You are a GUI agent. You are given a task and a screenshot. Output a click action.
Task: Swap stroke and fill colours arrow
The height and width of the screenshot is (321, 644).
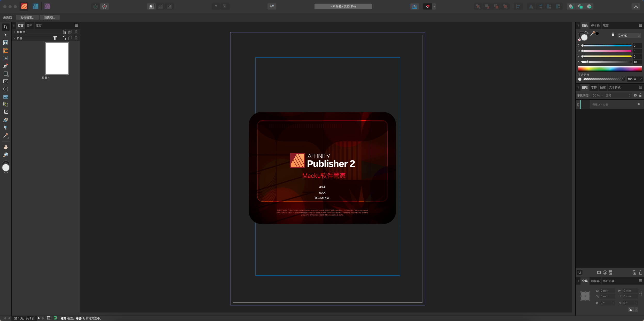coord(587,32)
